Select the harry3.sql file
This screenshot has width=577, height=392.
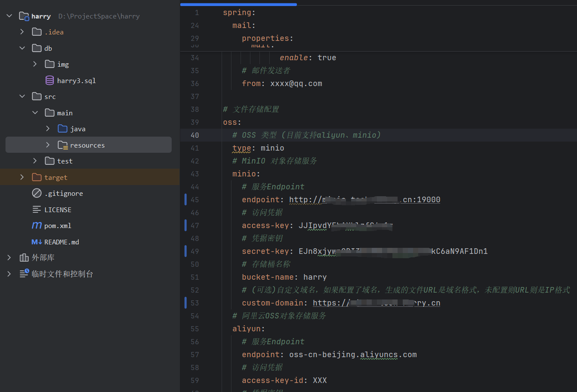tap(77, 80)
